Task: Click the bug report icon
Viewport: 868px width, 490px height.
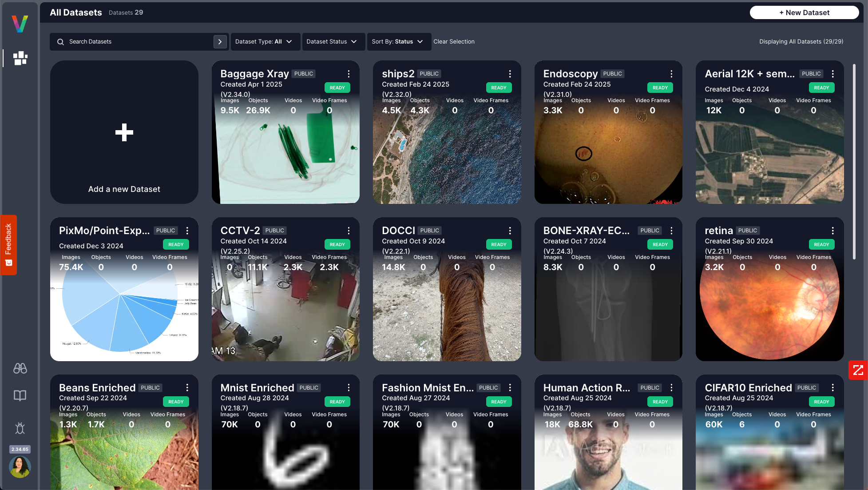Action: pos(20,428)
